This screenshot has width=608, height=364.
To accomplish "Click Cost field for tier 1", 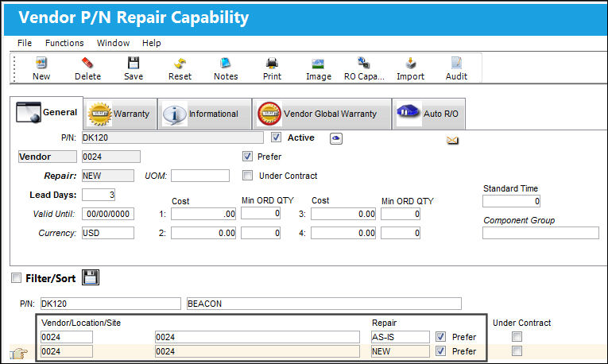I will point(203,214).
